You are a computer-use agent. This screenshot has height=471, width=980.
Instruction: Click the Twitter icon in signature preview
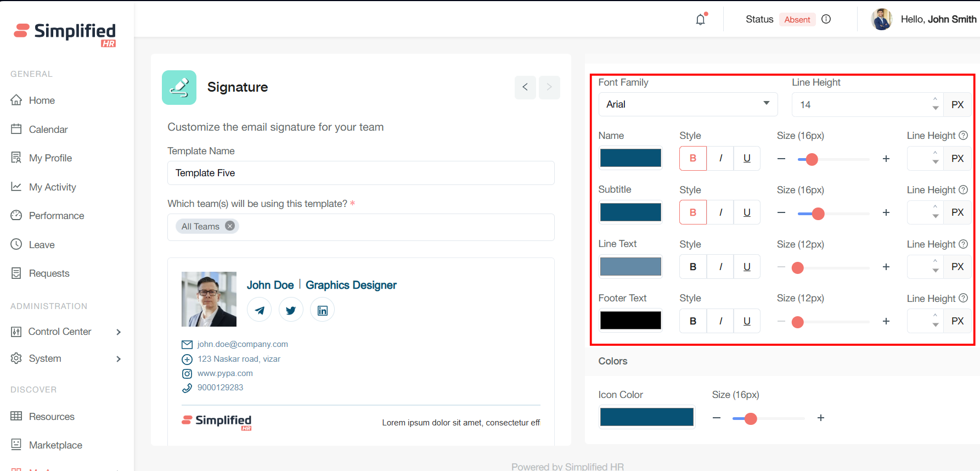[x=291, y=310]
